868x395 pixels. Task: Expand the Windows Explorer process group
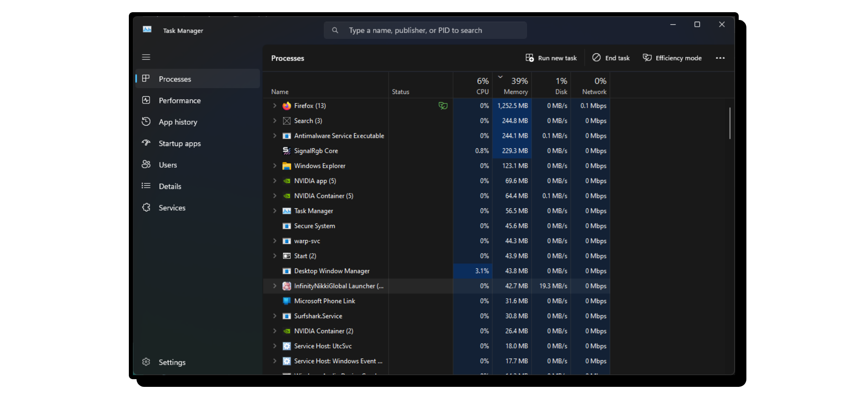tap(274, 166)
